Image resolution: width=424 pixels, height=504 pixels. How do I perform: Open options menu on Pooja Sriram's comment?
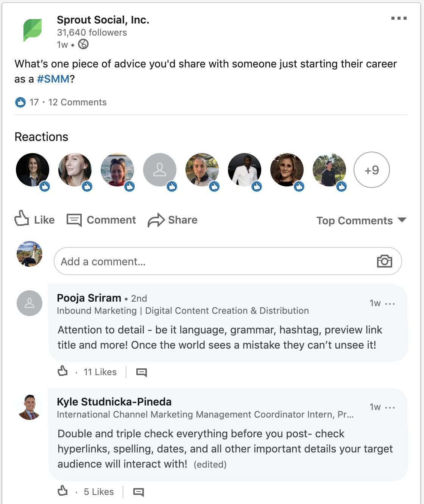[x=390, y=304]
